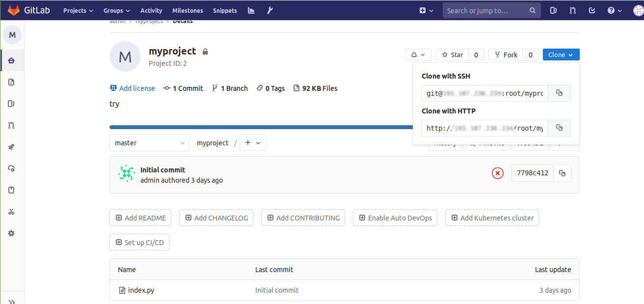The height and width of the screenshot is (304, 644).
Task: Open the user avatar menu
Action: (638, 10)
